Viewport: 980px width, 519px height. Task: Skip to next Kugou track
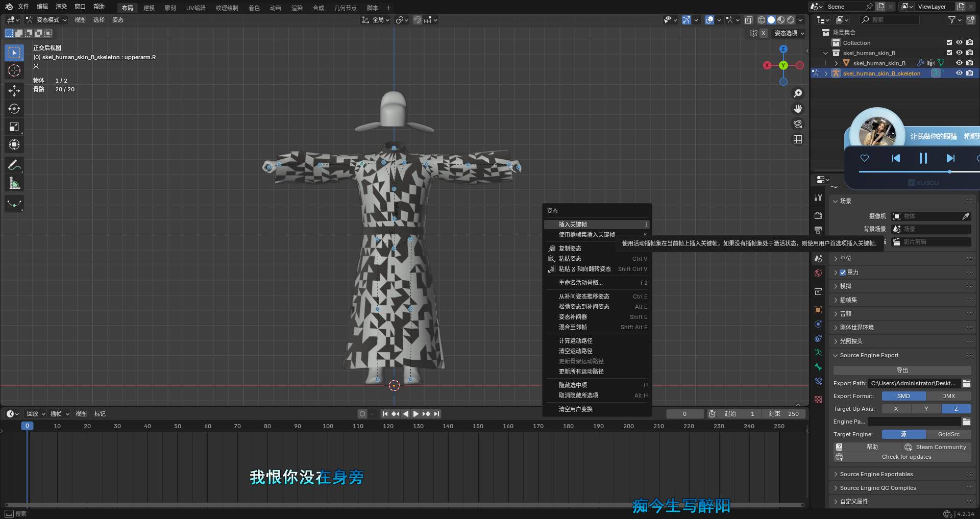point(950,158)
